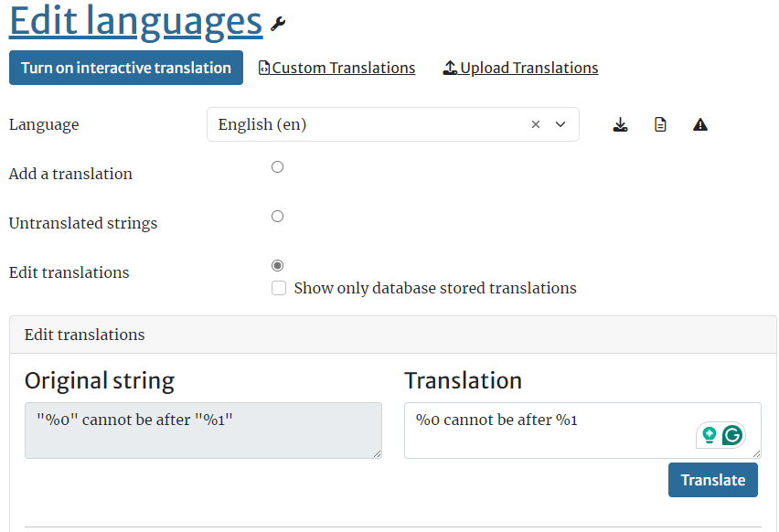
Task: Open the Edit languages heading link
Action: pyautogui.click(x=135, y=21)
